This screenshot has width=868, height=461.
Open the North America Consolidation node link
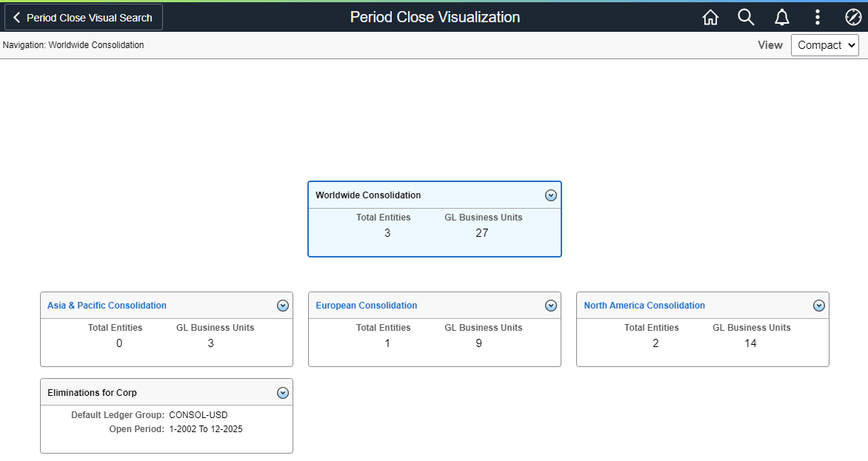[644, 305]
